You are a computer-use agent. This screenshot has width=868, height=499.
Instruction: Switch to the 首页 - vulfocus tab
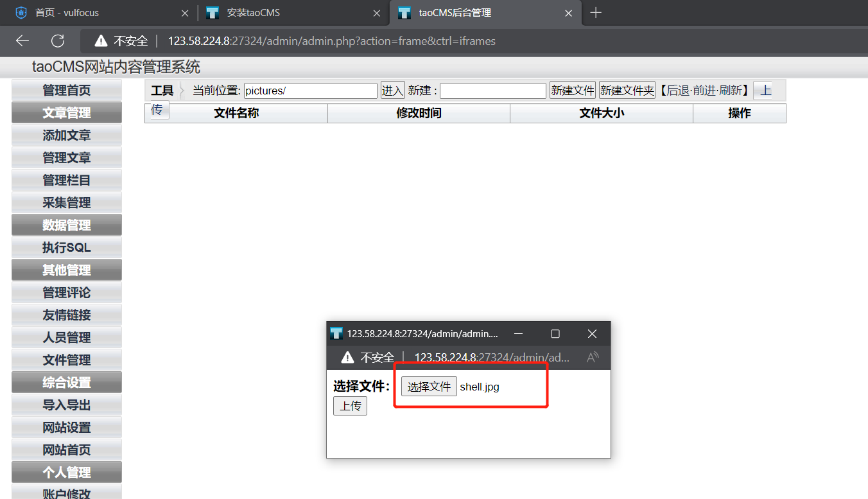point(101,13)
